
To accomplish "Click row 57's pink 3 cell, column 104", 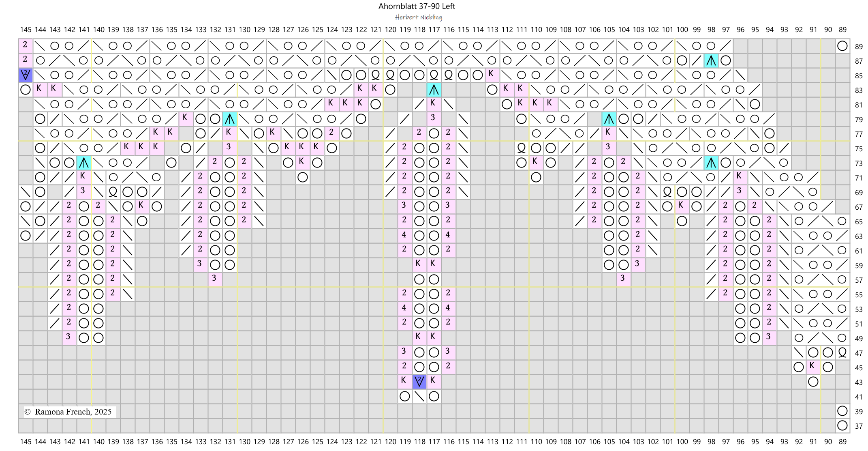I will [624, 279].
